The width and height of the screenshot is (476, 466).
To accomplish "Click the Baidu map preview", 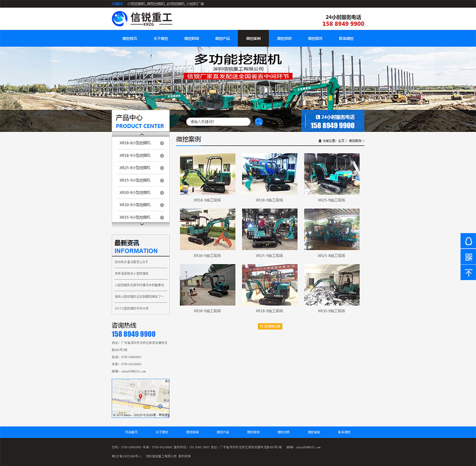I will tap(140, 398).
